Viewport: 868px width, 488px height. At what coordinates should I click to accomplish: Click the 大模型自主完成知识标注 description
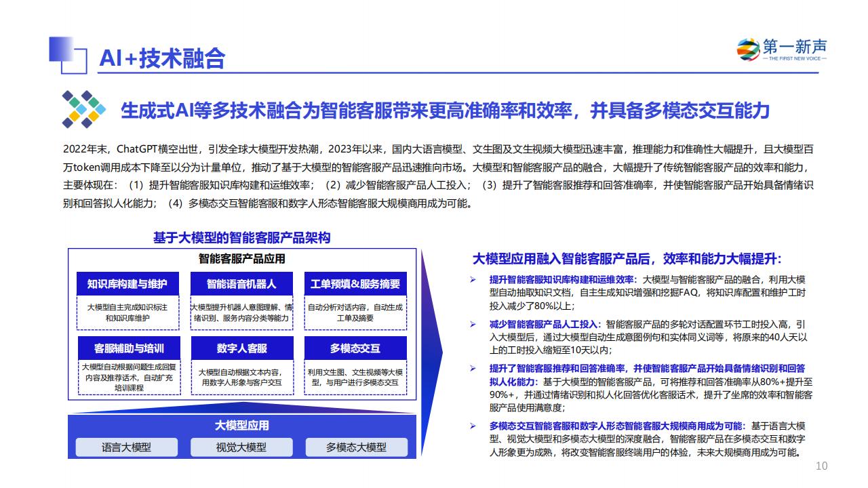[x=128, y=312]
